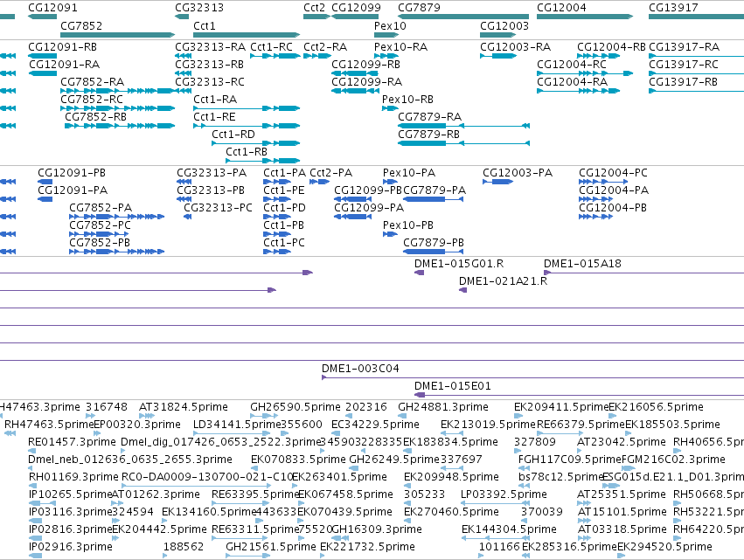Image resolution: width=744 pixels, height=560 pixels.
Task: Select transcript CG7852-RC
Action: point(118,108)
